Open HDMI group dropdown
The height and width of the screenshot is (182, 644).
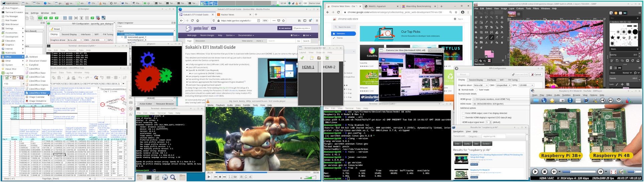(501, 99)
